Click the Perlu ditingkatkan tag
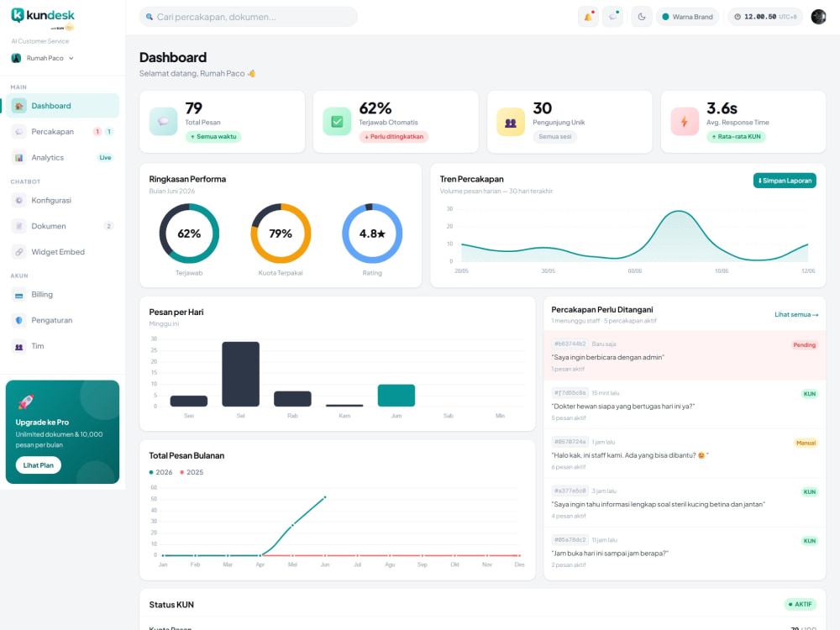The height and width of the screenshot is (630, 840). [x=394, y=137]
